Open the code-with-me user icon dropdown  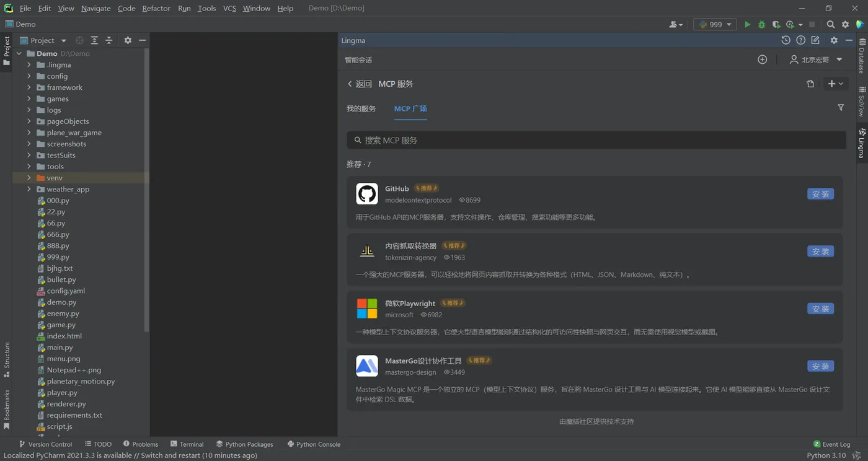(x=676, y=24)
